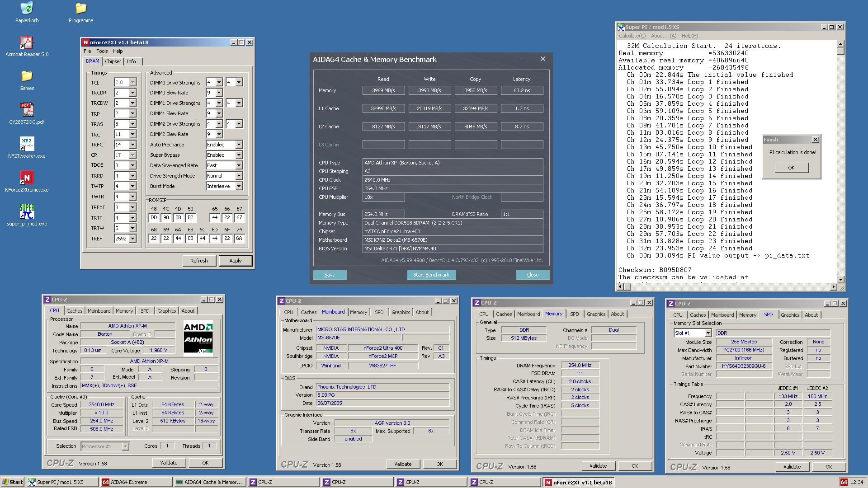The image size is (868, 488).
Task: Open Graphics tab in CPU-Z Mainboard window
Action: tap(401, 312)
